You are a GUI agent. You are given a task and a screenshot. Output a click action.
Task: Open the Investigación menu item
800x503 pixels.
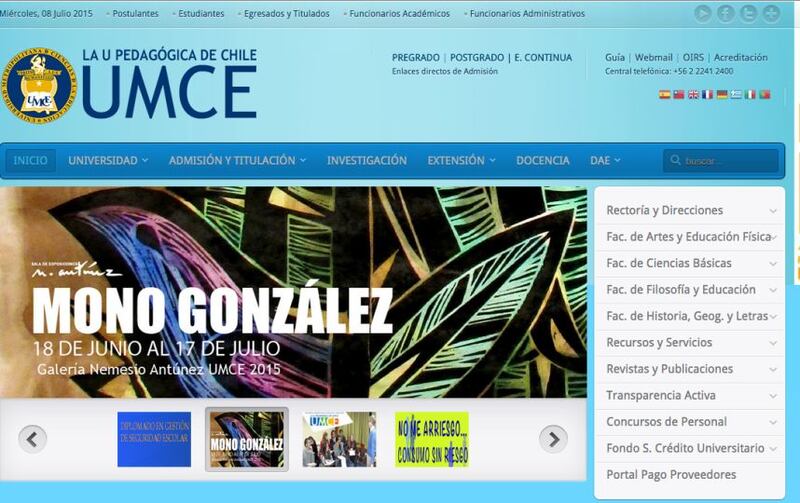[x=367, y=161]
